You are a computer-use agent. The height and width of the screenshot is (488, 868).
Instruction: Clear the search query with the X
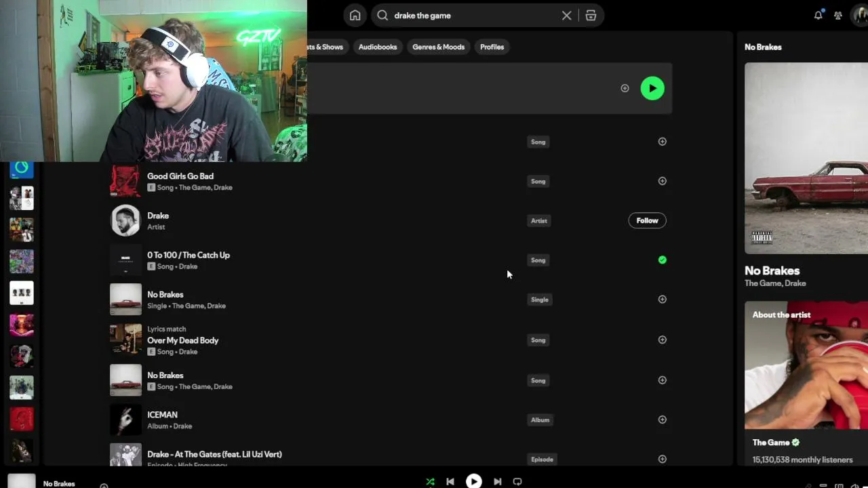pos(566,16)
